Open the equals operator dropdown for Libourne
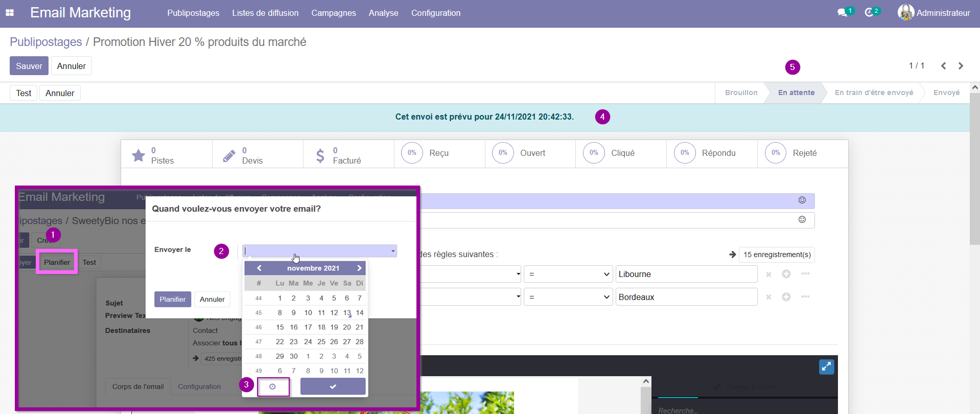This screenshot has height=414, width=980. pyautogui.click(x=569, y=274)
